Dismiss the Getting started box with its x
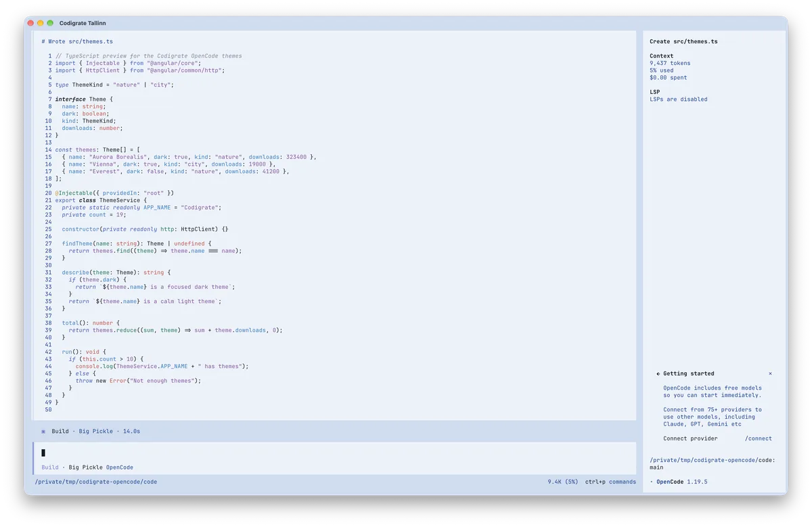 [x=770, y=373]
